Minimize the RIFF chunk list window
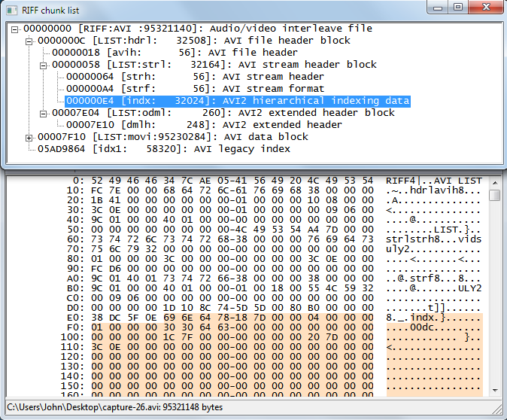 tap(438, 8)
